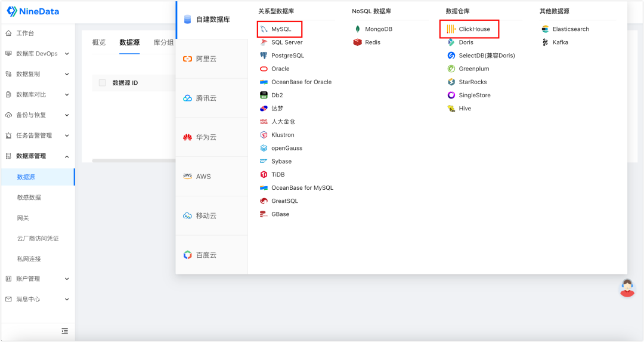Open the customer support avatar icon

pos(627,288)
